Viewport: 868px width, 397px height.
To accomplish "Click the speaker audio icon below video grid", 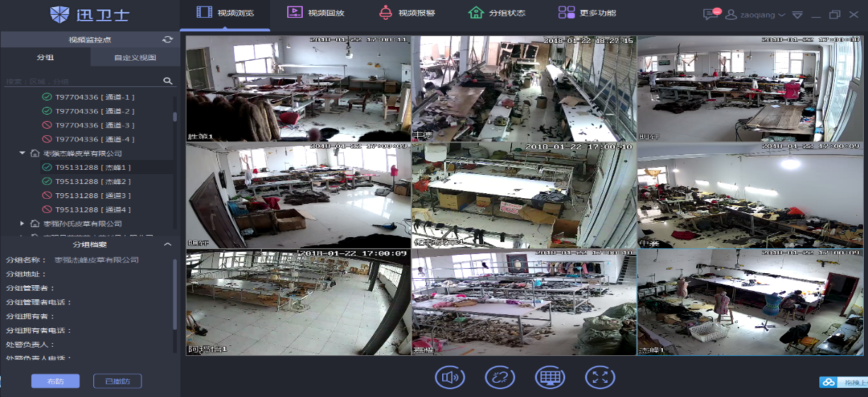I will pos(449,377).
